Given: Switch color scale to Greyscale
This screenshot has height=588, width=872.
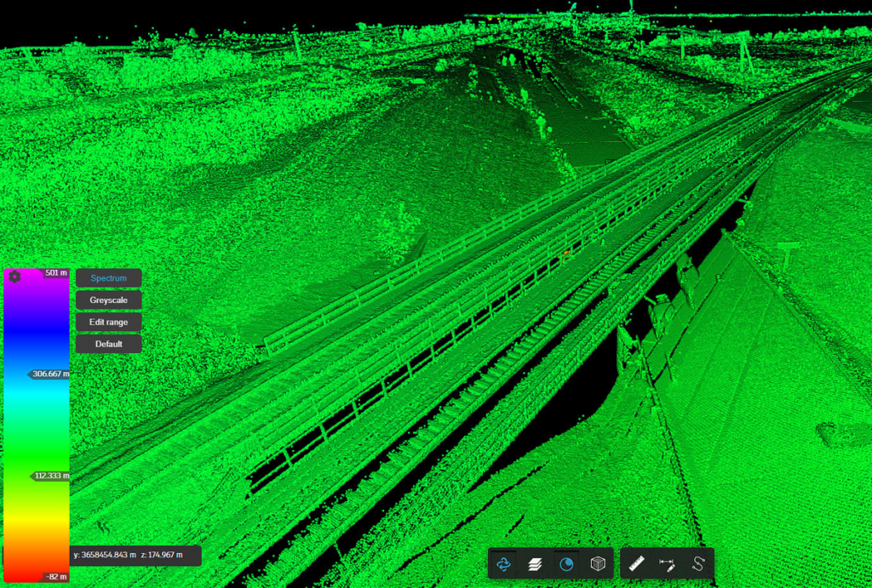Looking at the screenshot, I should [108, 300].
